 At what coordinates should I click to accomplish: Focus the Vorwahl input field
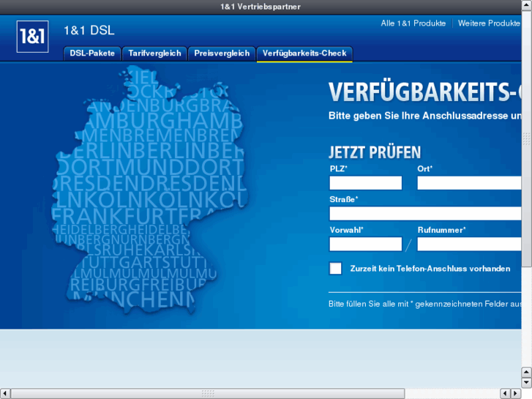pos(366,244)
